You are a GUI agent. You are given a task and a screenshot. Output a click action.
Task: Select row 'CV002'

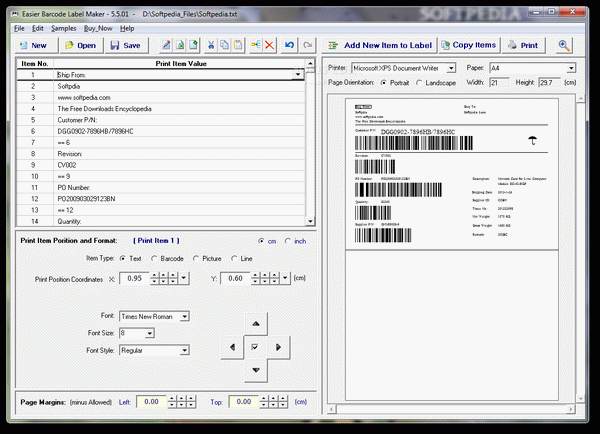tap(161, 165)
